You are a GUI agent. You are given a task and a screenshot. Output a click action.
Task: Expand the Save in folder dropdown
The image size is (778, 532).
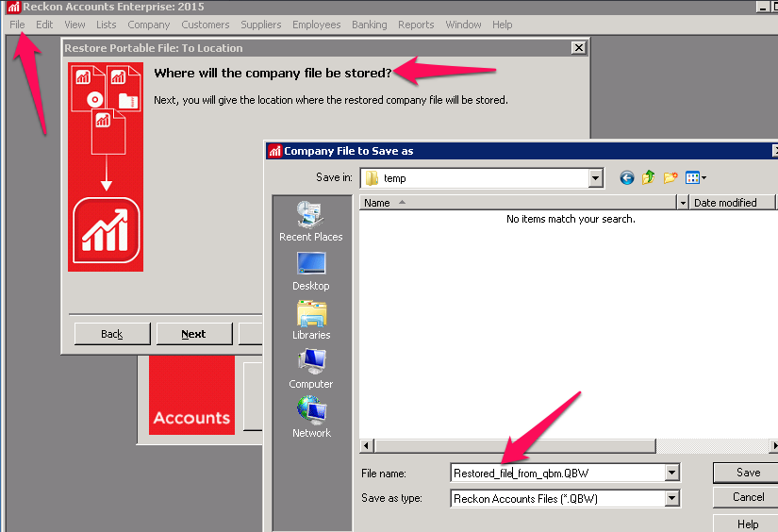(x=595, y=178)
